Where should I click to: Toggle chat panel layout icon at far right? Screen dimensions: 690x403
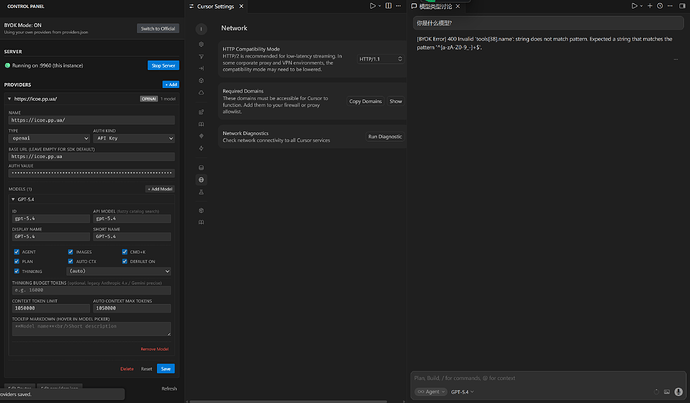click(682, 6)
